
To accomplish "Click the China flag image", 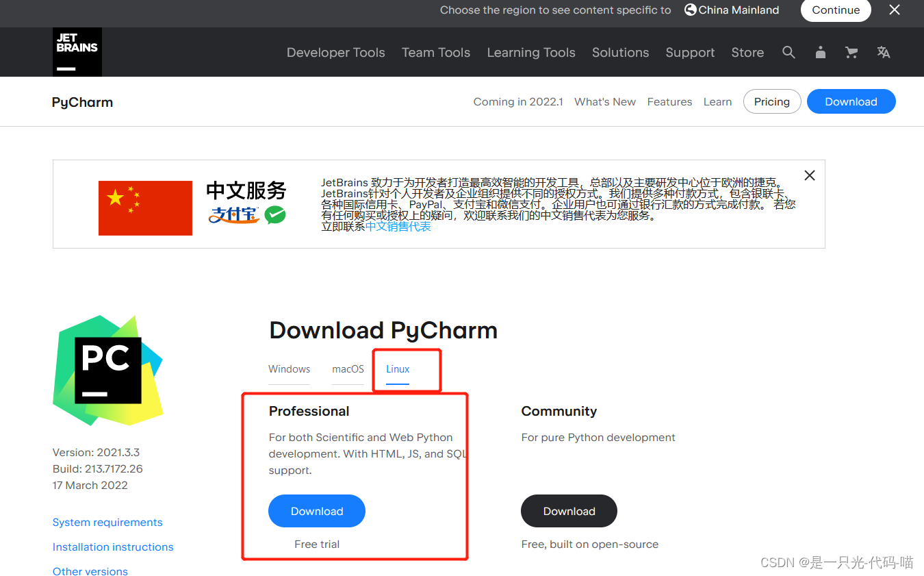I will tap(145, 208).
